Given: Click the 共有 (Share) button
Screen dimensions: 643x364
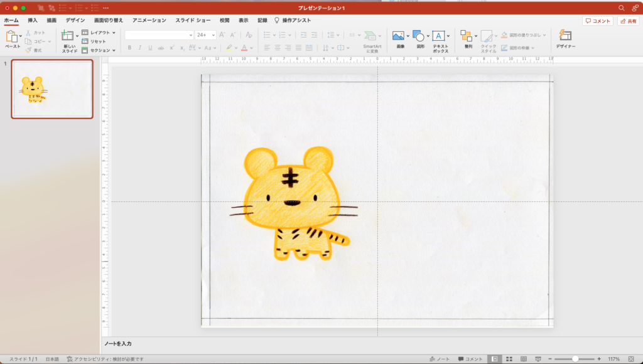Looking at the screenshot, I should [628, 21].
